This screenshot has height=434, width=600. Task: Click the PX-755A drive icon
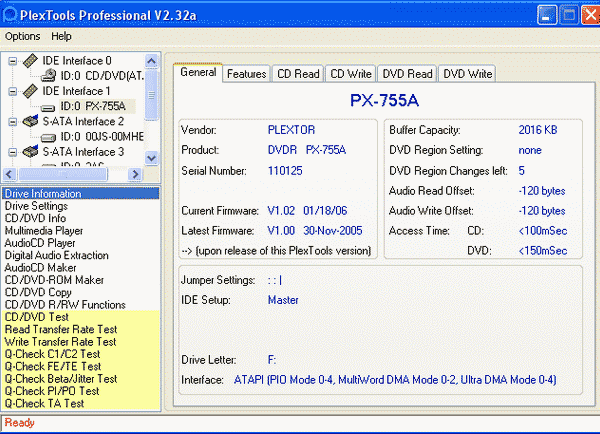48,108
